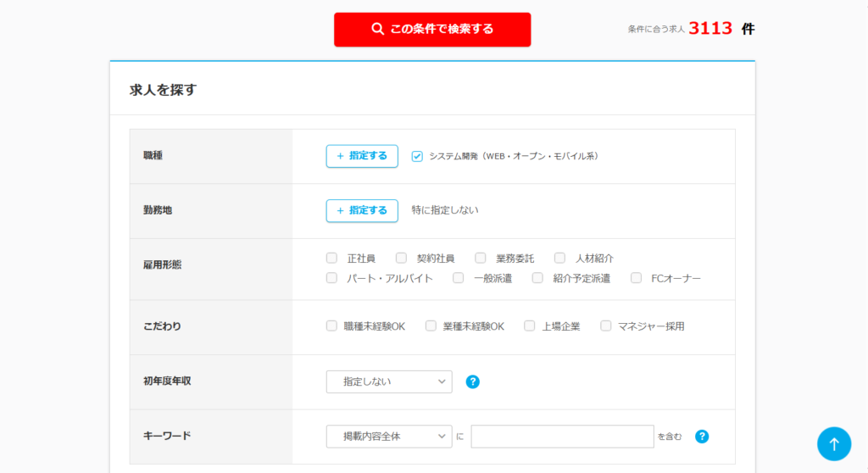
Task: Check the 正社員 checkbox
Action: click(x=332, y=258)
